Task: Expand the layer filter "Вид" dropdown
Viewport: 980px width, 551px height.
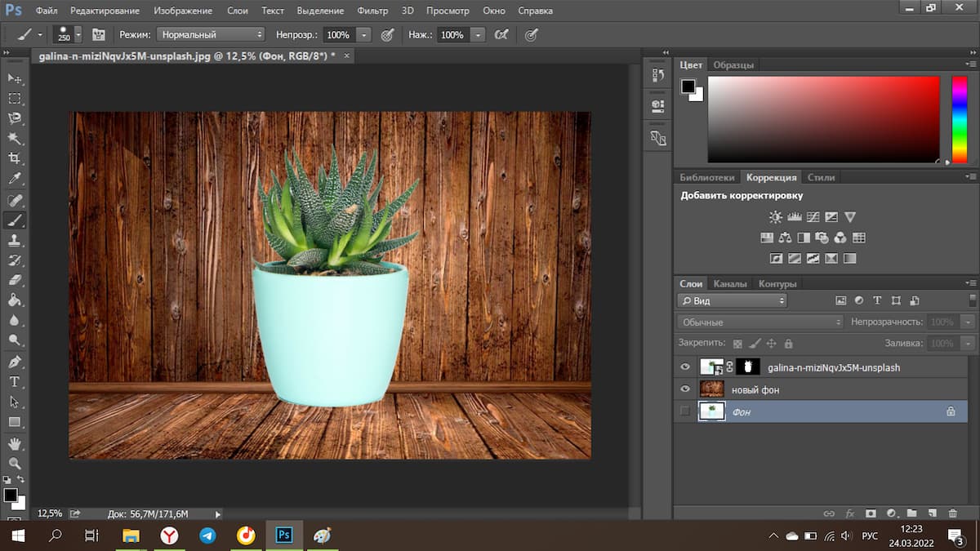Action: (733, 300)
